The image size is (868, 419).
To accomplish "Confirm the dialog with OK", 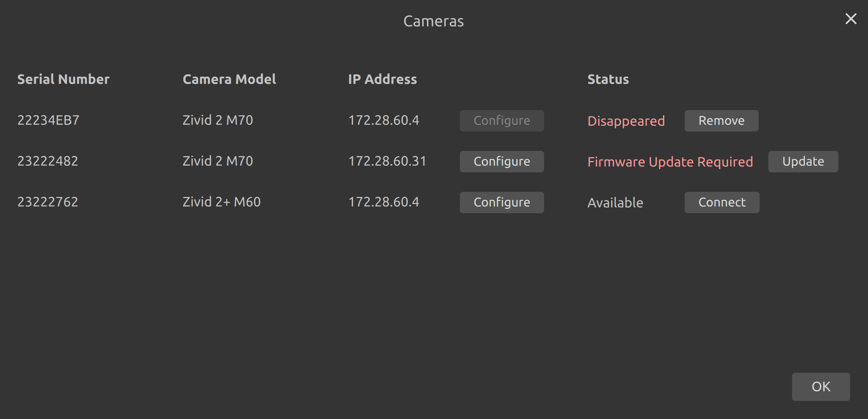I will click(821, 386).
